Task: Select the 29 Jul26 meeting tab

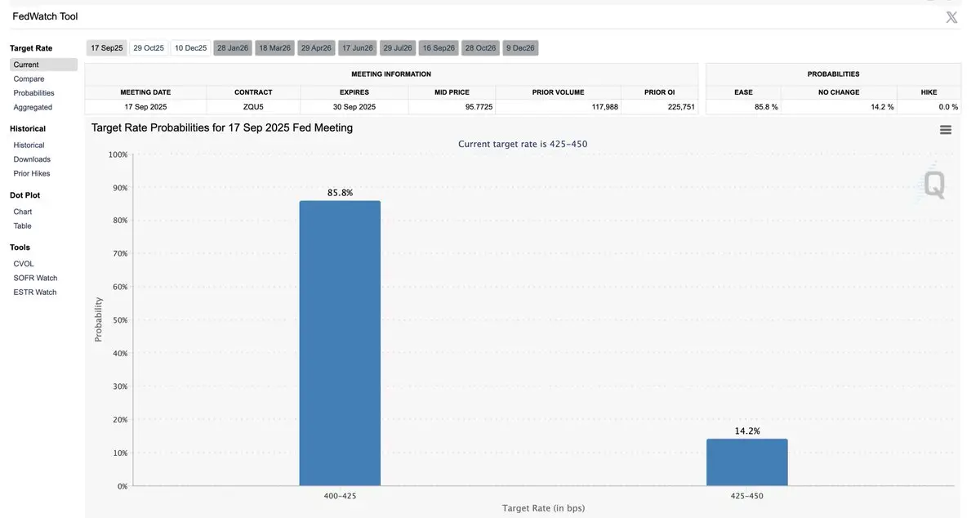Action: click(x=398, y=48)
